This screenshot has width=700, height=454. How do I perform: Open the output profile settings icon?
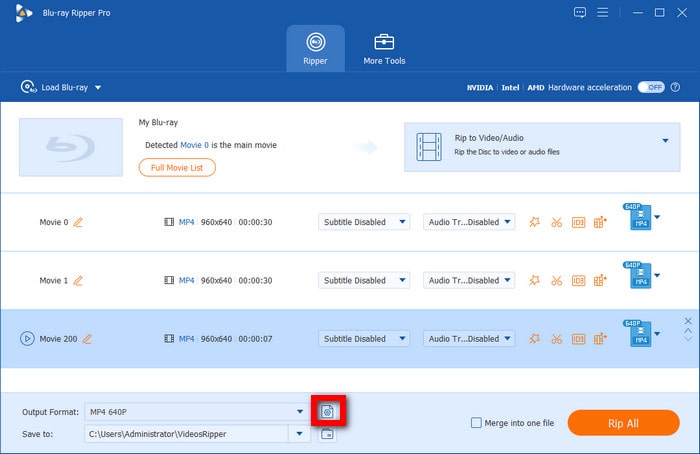[x=327, y=411]
